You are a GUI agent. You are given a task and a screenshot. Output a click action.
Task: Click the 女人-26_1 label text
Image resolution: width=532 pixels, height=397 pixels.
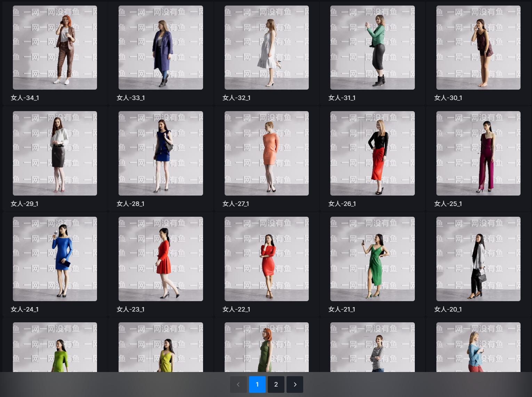(x=342, y=204)
